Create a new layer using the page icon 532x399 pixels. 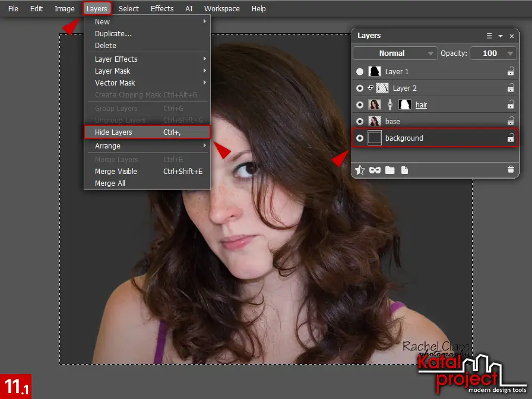click(x=404, y=170)
